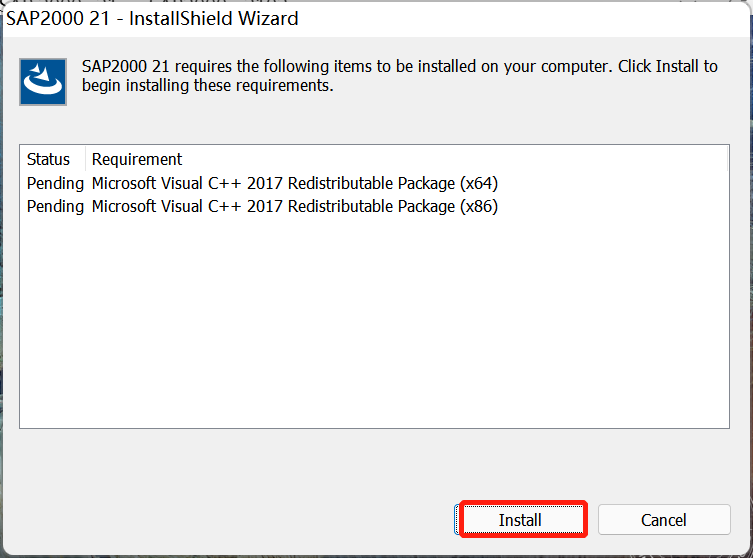Click the Install button
Viewport: 753px width, 558px height.
click(x=520, y=520)
